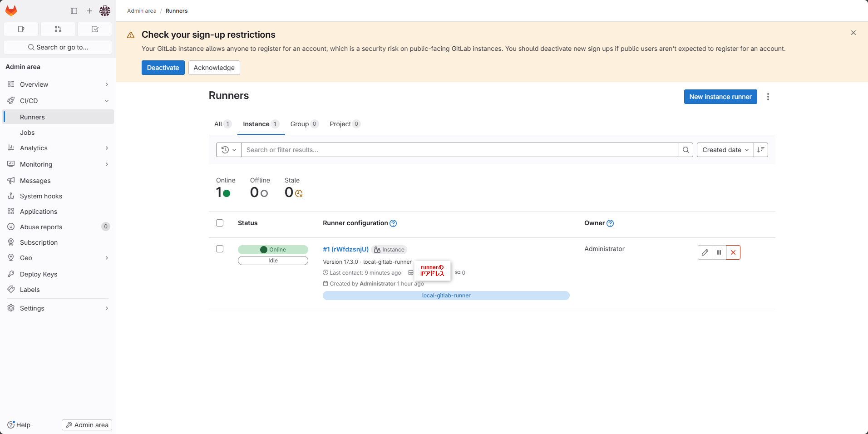
Task: Check the select-all runners checkbox
Action: pyautogui.click(x=220, y=223)
